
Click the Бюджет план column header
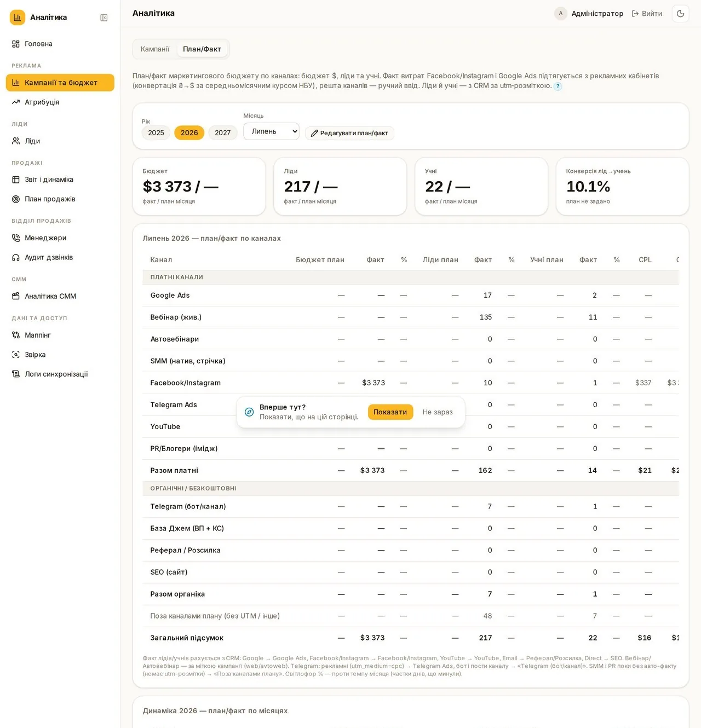(320, 260)
